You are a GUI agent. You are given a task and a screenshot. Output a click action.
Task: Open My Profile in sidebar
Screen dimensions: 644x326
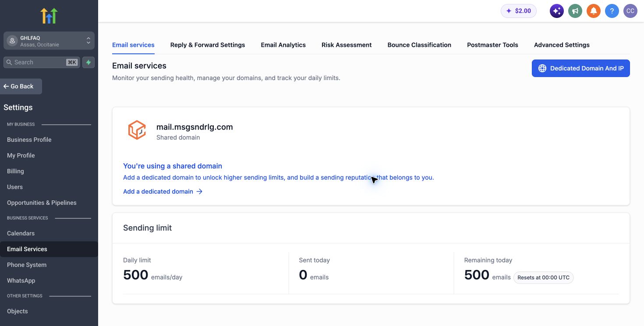tap(21, 155)
